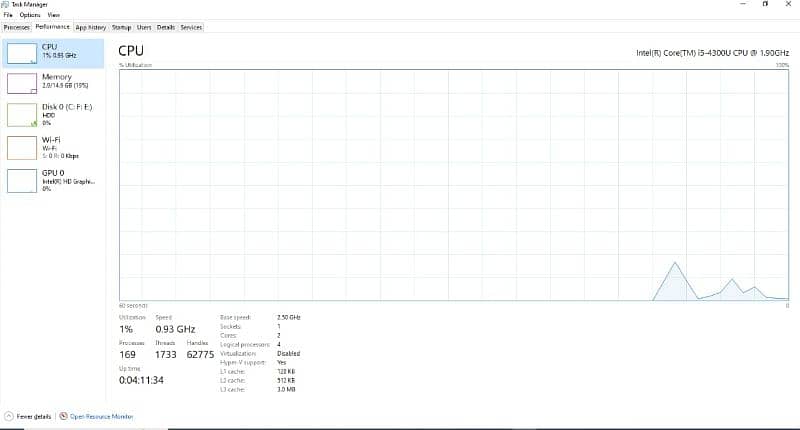Click the Wi-Fi sidebar label
This screenshot has height=430, width=800.
(51, 140)
